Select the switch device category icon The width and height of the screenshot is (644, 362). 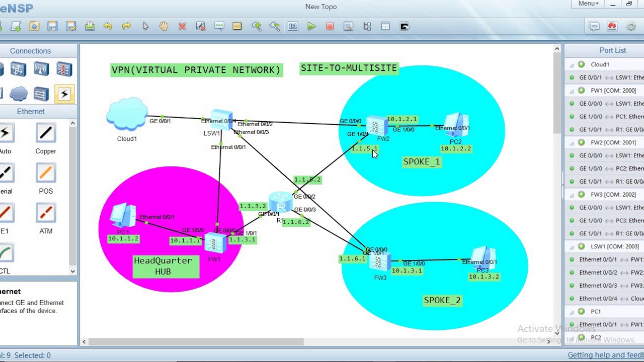pos(18,69)
